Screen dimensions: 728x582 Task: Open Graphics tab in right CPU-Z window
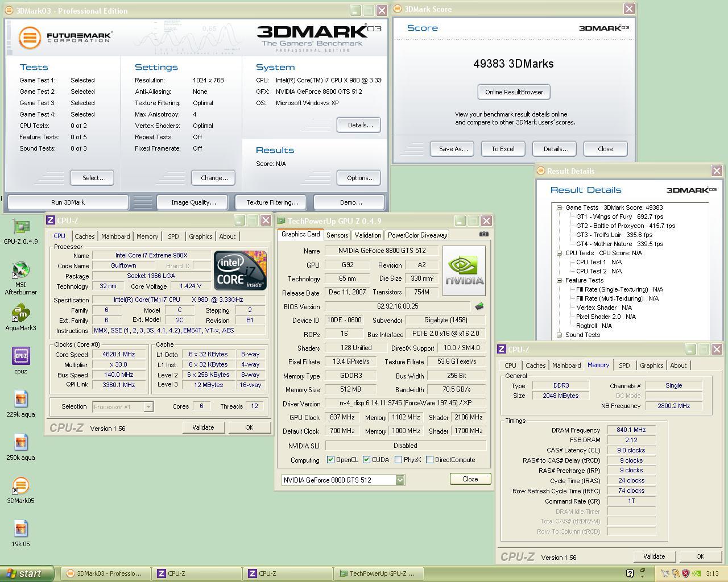pyautogui.click(x=651, y=365)
